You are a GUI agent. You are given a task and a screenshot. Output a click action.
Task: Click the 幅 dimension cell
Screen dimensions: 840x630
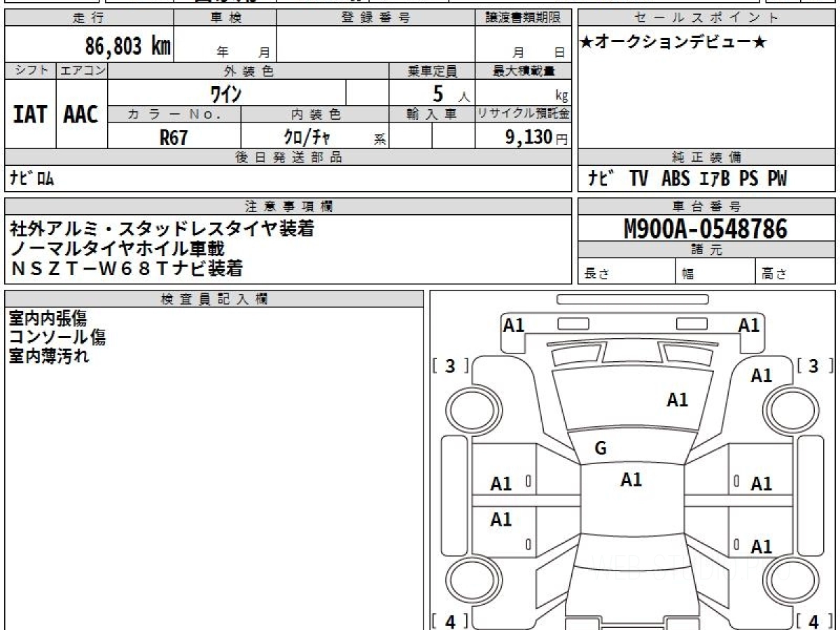(715, 272)
